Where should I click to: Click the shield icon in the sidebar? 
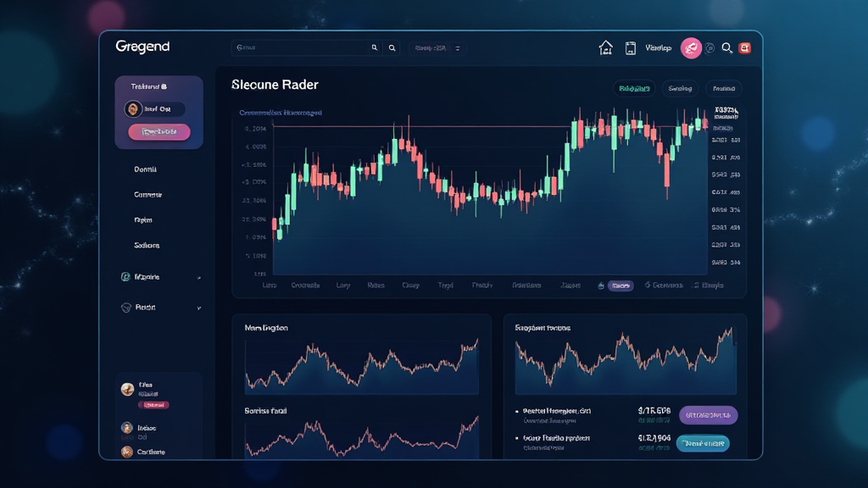click(x=125, y=308)
